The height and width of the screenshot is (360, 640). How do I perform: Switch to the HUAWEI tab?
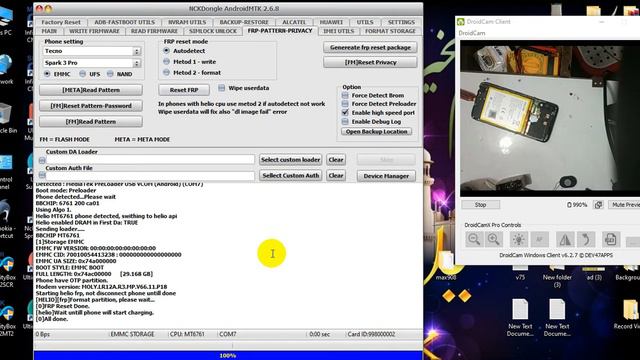tap(331, 22)
